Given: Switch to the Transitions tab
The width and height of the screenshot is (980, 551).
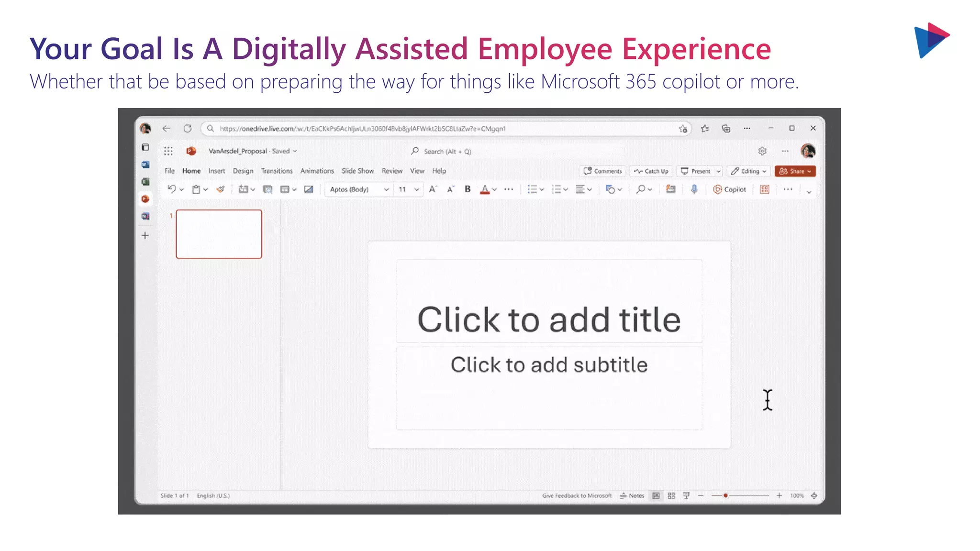Looking at the screenshot, I should (x=277, y=171).
